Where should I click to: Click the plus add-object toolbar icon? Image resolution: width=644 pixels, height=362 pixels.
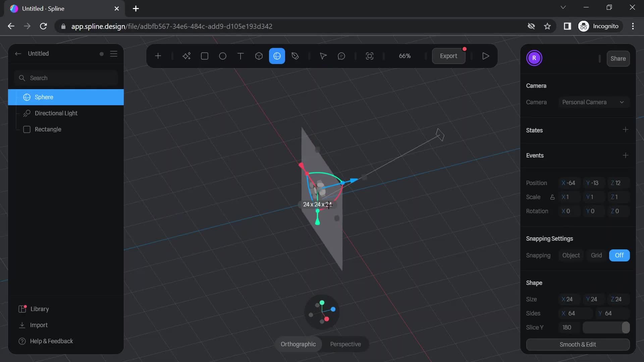click(158, 56)
